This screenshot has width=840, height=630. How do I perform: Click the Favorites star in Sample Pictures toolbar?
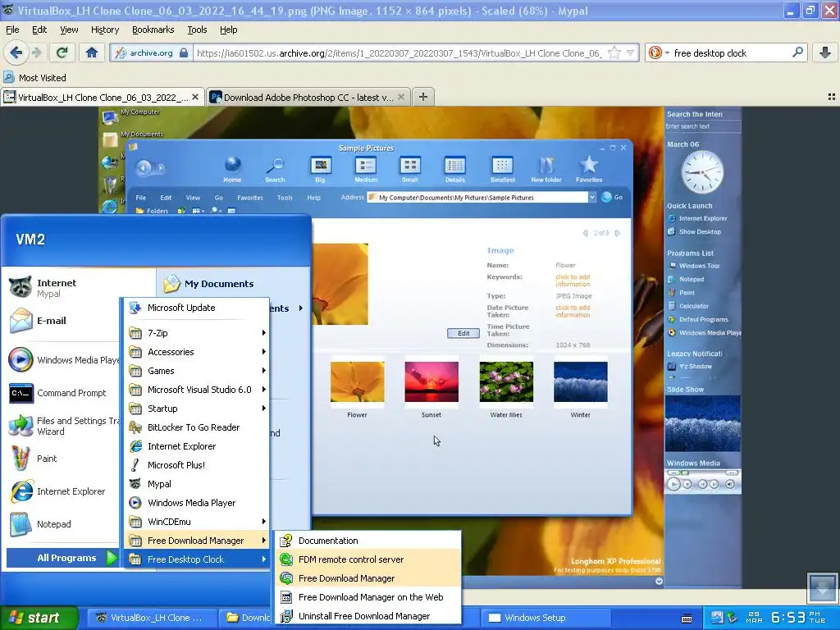coord(589,169)
